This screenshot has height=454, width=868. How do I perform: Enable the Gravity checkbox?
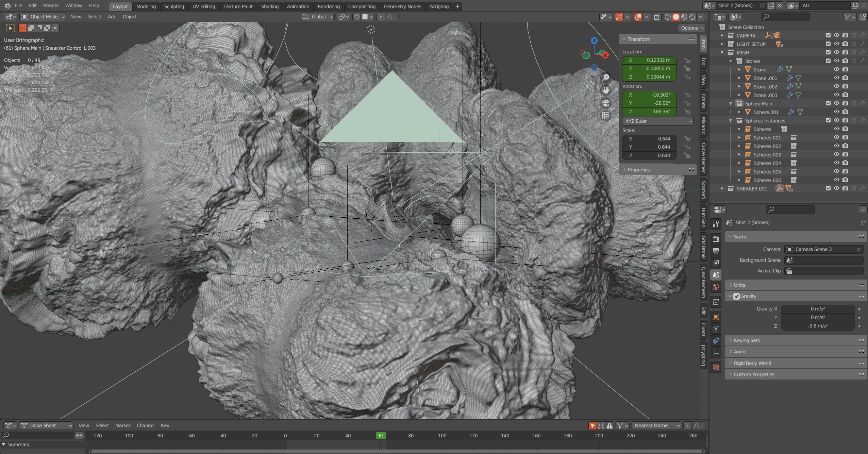(x=737, y=296)
